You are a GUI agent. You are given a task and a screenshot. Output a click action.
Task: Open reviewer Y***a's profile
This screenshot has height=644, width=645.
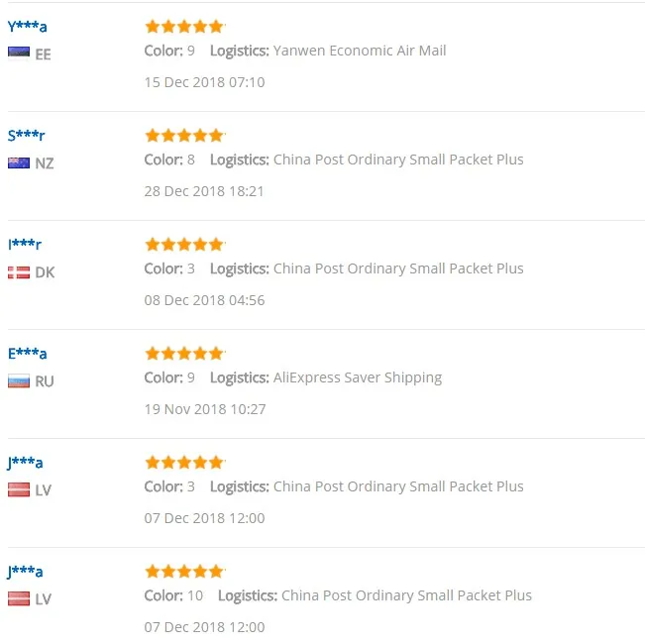27,27
